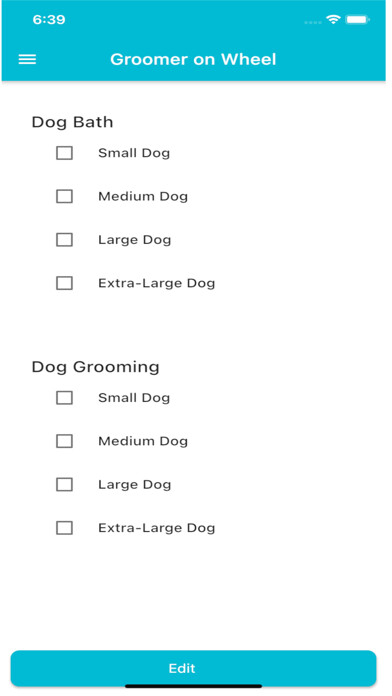Open the hamburger menu icon
Screen dimensions: 392x696
[x=27, y=59]
